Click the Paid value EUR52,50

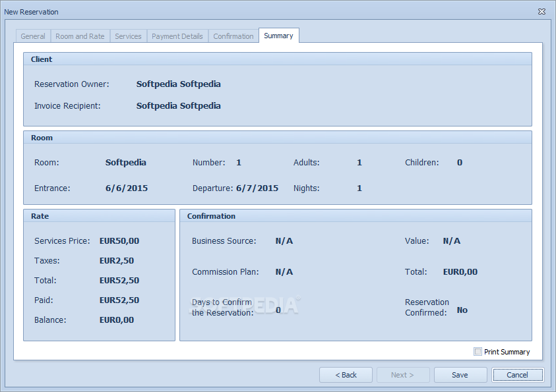click(119, 300)
